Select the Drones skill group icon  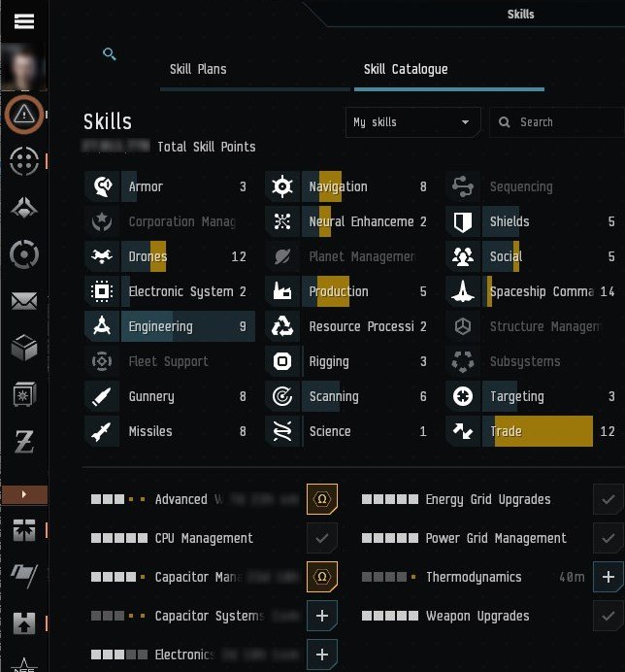[x=102, y=256]
